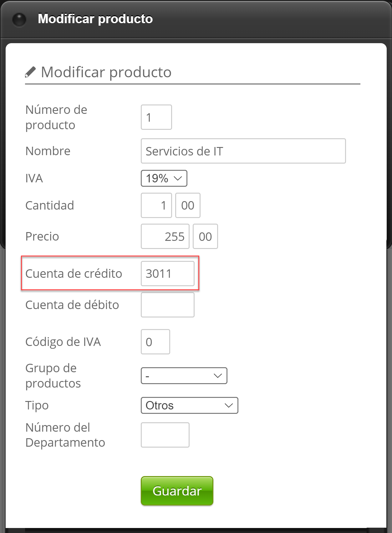392x533 pixels.
Task: Click the pencil icon beside Modificar producto
Action: click(30, 72)
